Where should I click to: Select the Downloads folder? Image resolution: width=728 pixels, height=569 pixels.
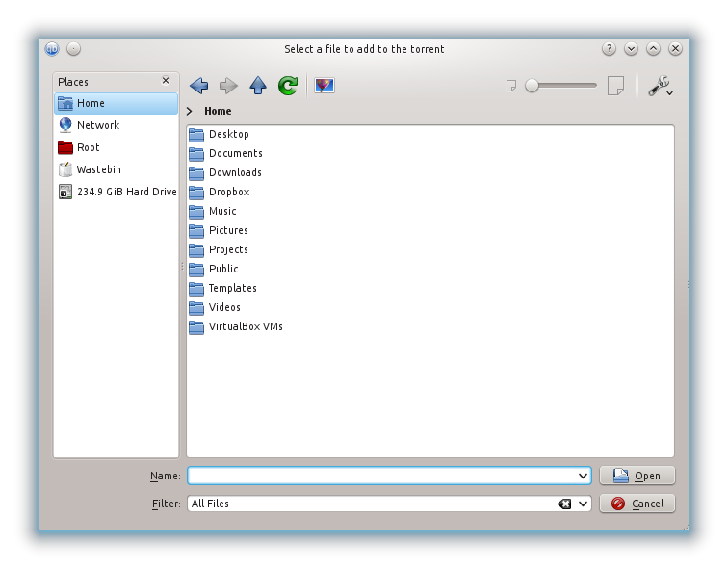click(235, 172)
